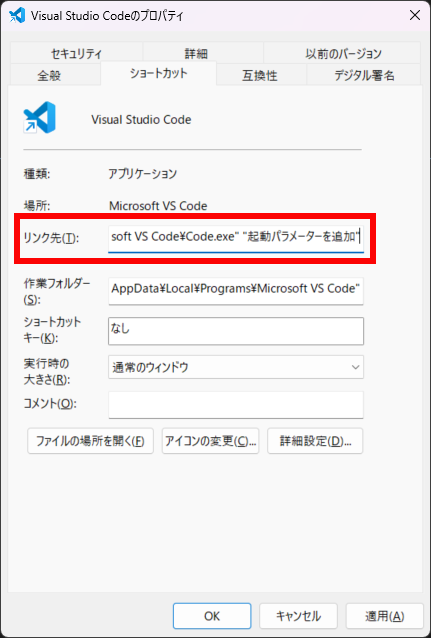Click the コメント input field
This screenshot has height=638, width=431.
[x=236, y=405]
